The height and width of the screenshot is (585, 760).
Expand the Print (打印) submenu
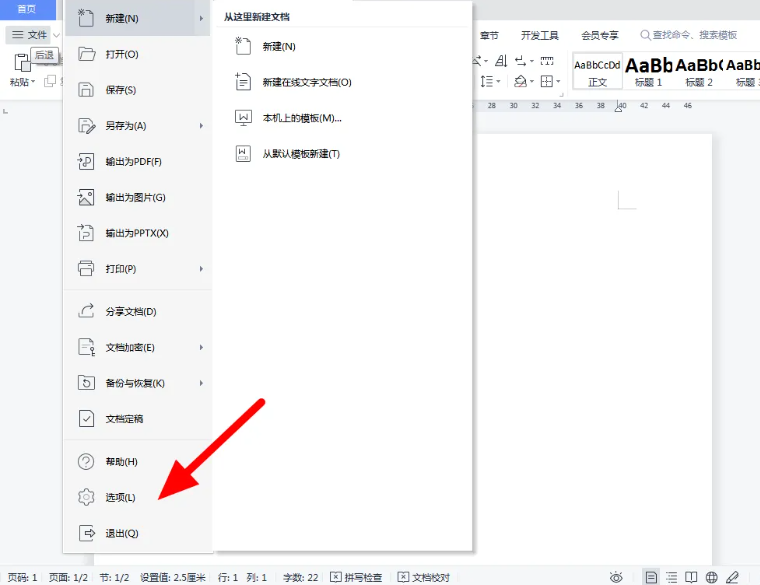tap(201, 269)
